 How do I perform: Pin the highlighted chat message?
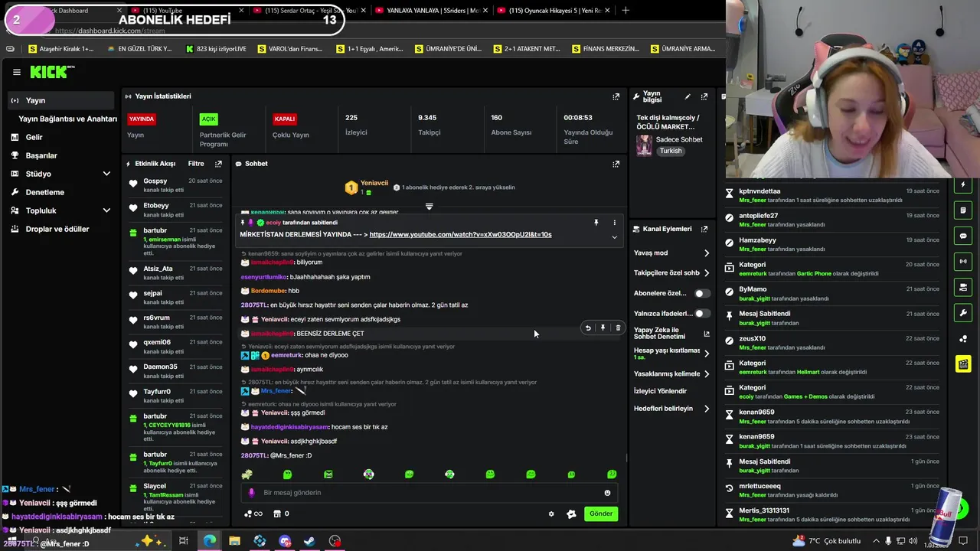click(x=603, y=328)
